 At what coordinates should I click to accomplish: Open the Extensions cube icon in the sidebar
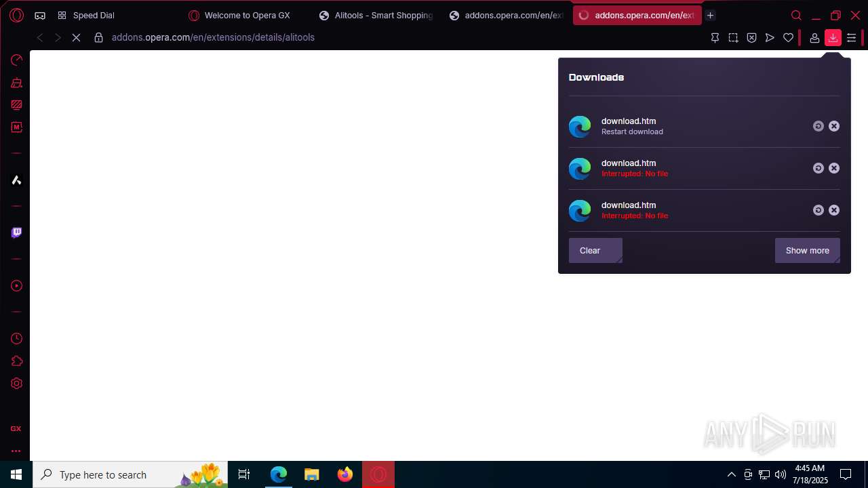pos(16,361)
